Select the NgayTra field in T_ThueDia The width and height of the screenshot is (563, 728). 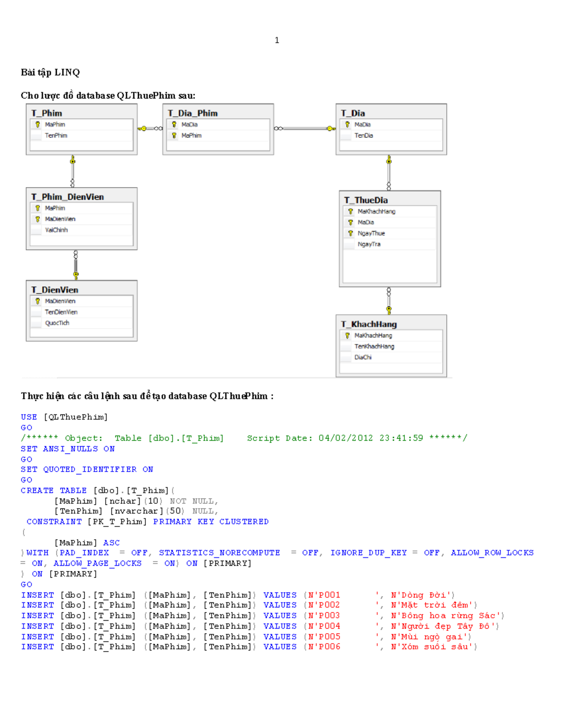click(368, 244)
